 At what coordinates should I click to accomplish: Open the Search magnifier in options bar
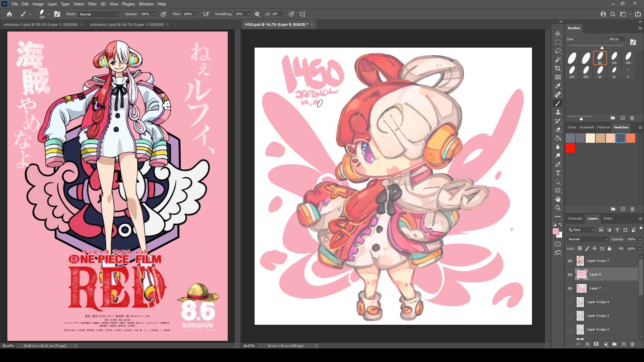click(x=613, y=14)
